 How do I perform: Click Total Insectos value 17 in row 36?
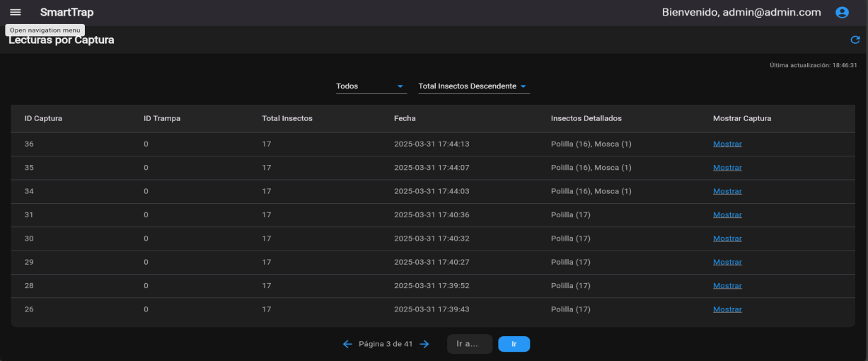click(x=267, y=144)
